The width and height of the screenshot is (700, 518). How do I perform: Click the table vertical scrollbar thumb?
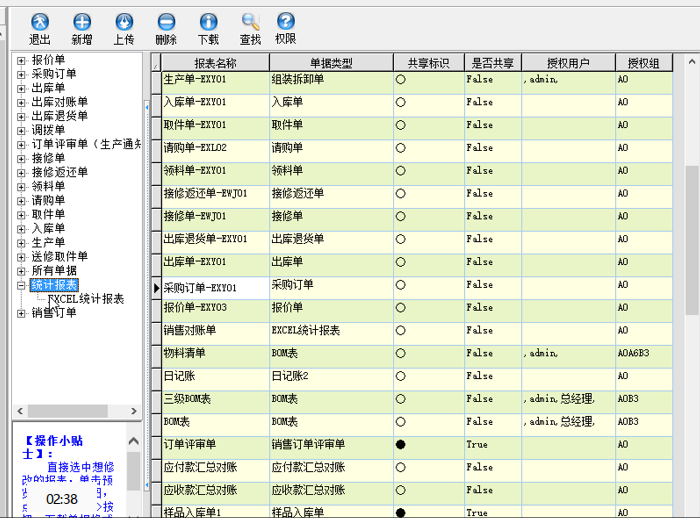pos(692,240)
